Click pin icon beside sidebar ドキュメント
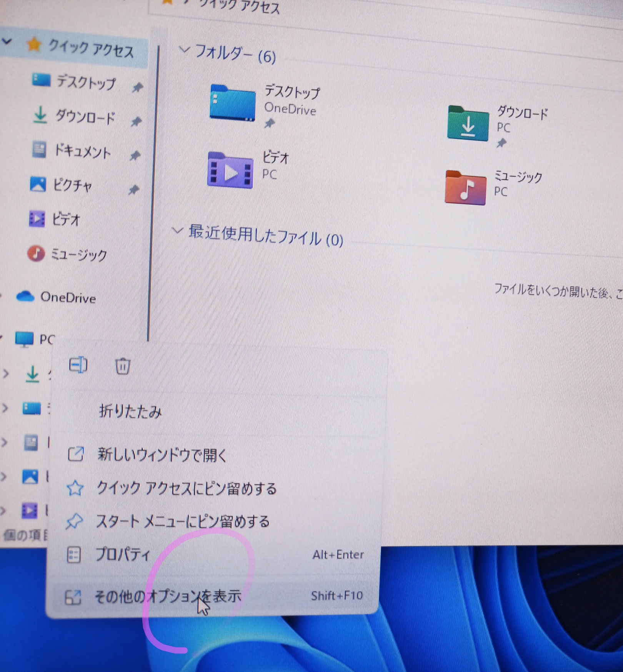The height and width of the screenshot is (672, 623). (135, 156)
